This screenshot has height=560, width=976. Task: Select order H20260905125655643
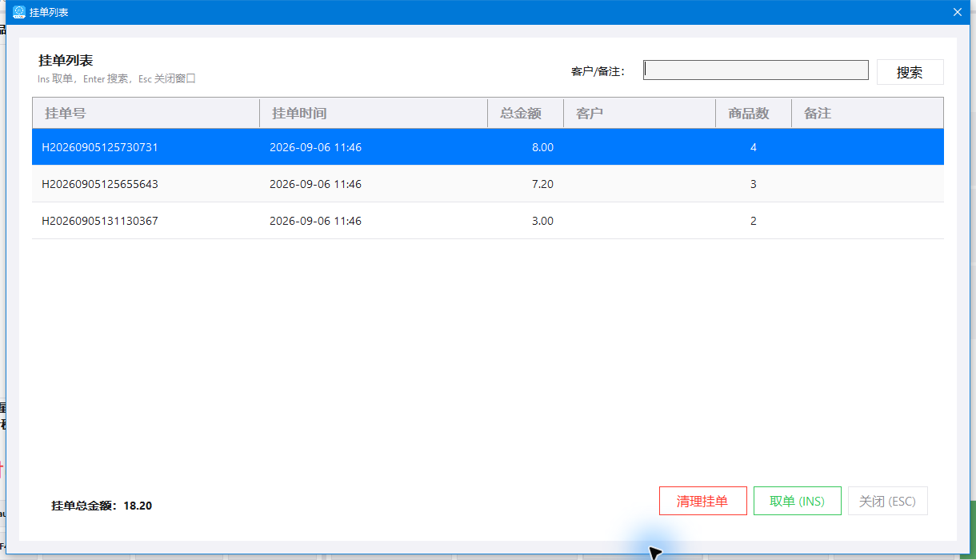pyautogui.click(x=488, y=184)
